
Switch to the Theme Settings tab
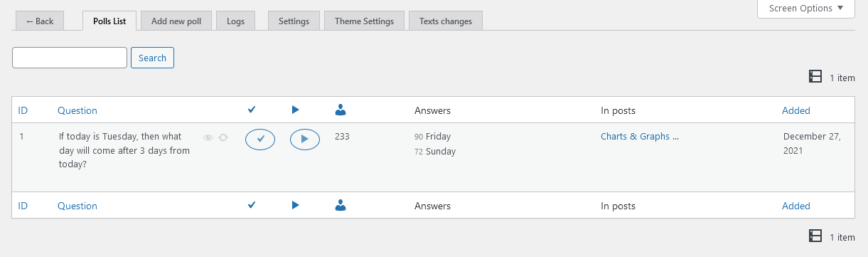pyautogui.click(x=364, y=21)
